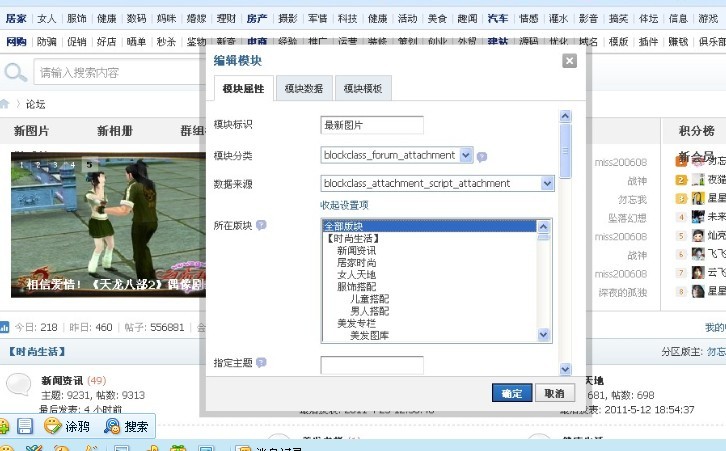Open the 美食 nav menu item
Image resolution: width=726 pixels, height=451 pixels.
pyautogui.click(x=438, y=19)
